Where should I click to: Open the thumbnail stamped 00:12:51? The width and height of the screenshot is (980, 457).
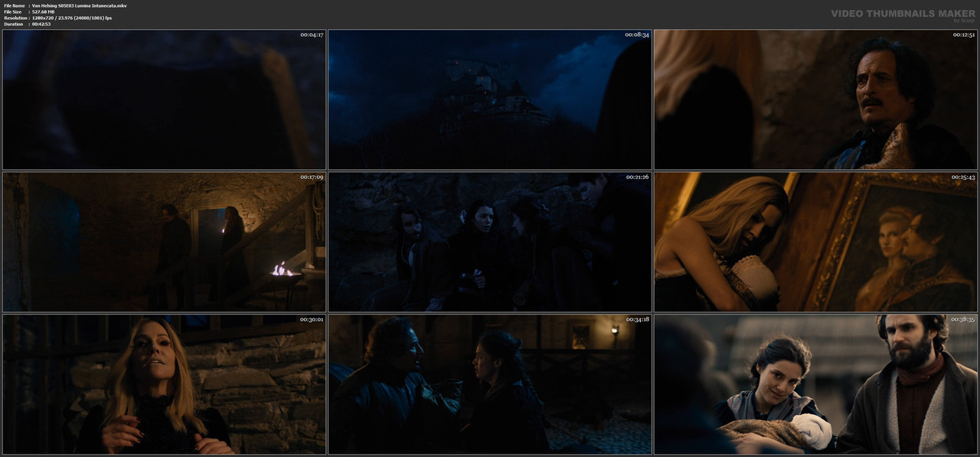pos(815,100)
